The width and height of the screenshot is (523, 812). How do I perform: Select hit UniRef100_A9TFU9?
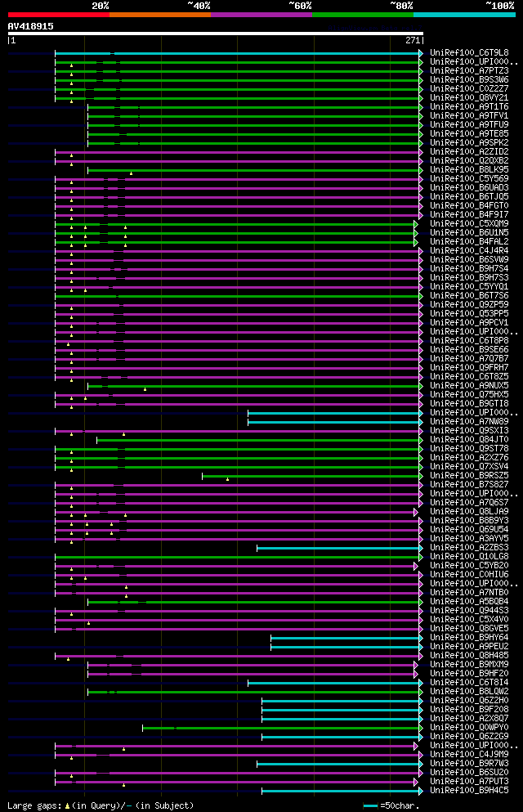pyautogui.click(x=469, y=125)
